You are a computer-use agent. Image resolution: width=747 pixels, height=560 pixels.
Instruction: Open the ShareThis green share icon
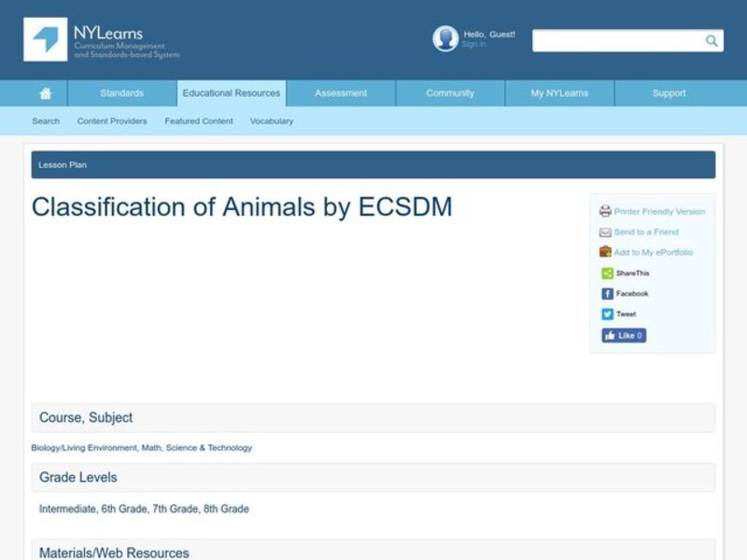pos(605,273)
